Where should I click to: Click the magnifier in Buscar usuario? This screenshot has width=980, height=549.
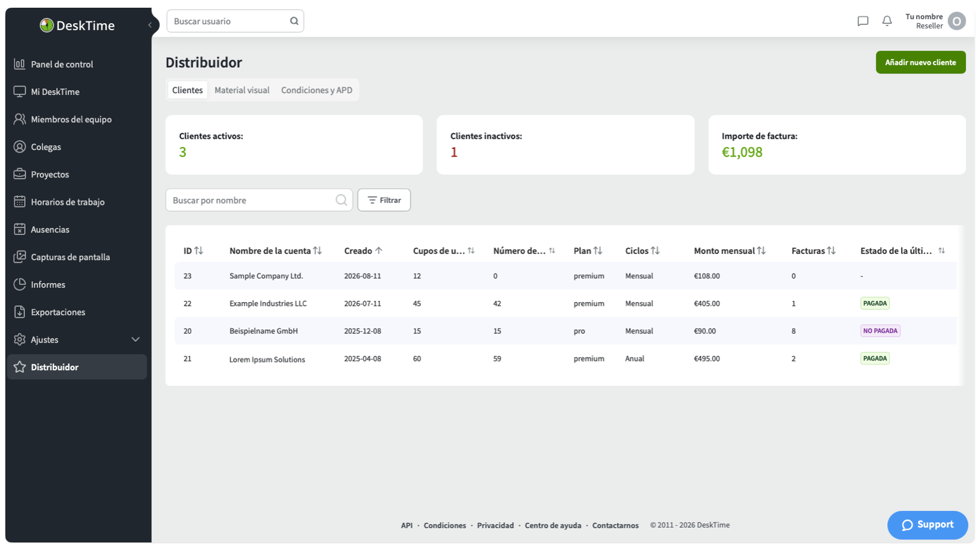[x=294, y=21]
